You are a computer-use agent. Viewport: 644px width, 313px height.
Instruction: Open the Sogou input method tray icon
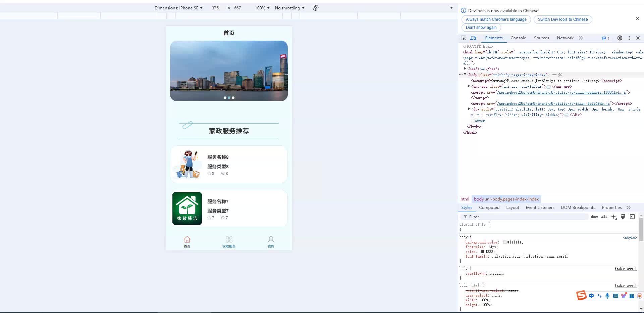pos(581,296)
